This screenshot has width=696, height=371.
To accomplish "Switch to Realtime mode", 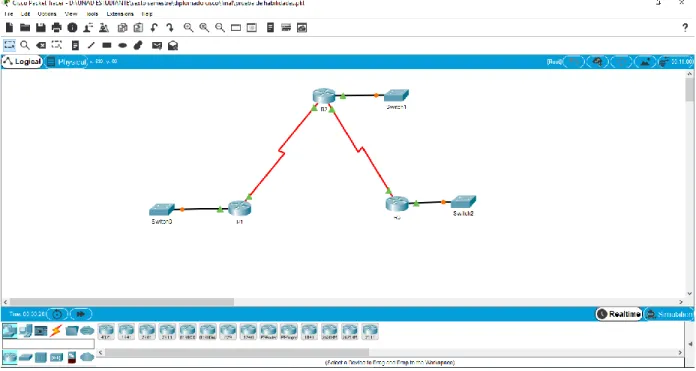I will (619, 314).
